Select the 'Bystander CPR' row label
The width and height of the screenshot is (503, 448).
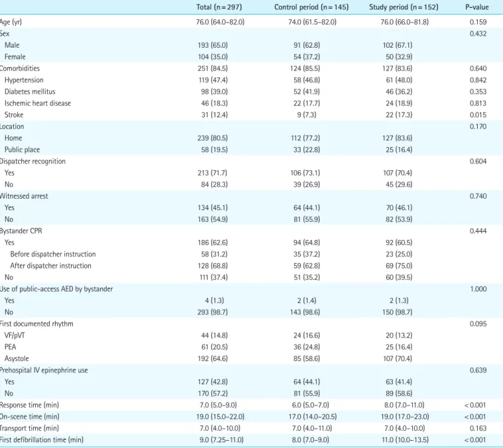[x=21, y=231]
